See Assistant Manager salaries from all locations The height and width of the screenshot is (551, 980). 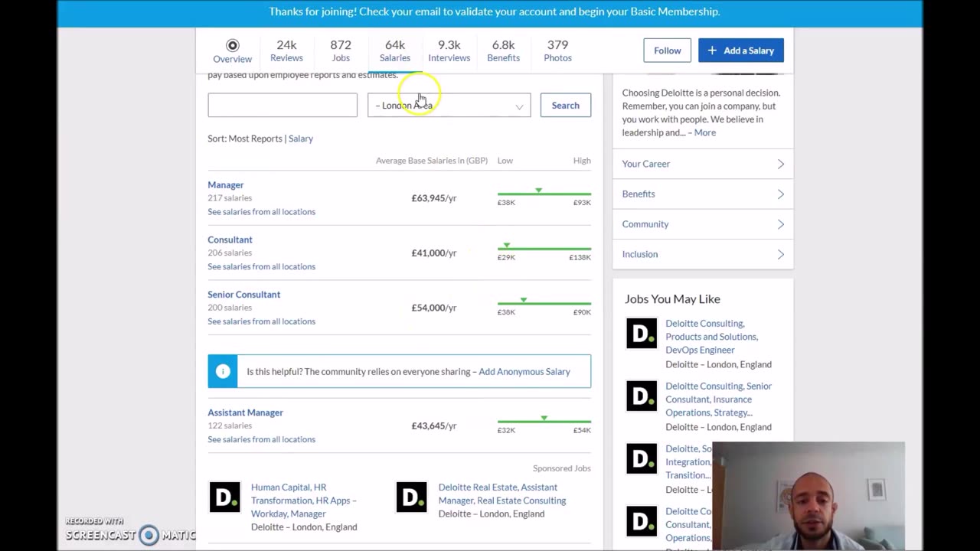click(x=261, y=439)
